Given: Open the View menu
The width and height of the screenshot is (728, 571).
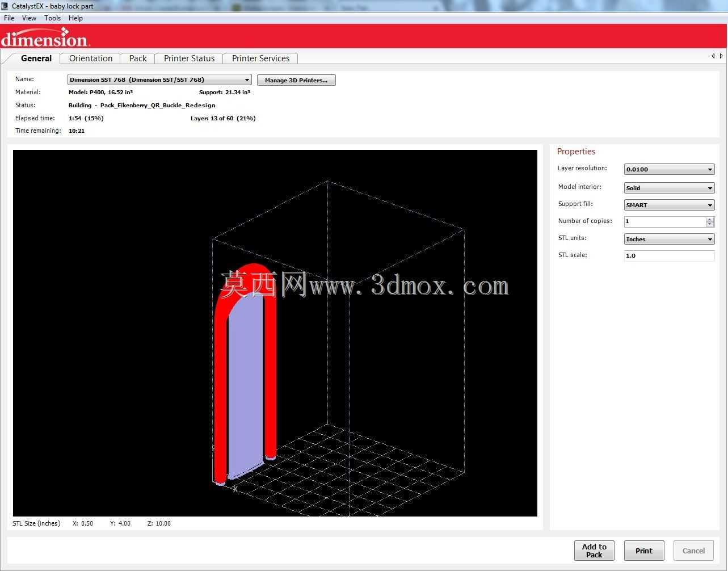Looking at the screenshot, I should [x=29, y=18].
